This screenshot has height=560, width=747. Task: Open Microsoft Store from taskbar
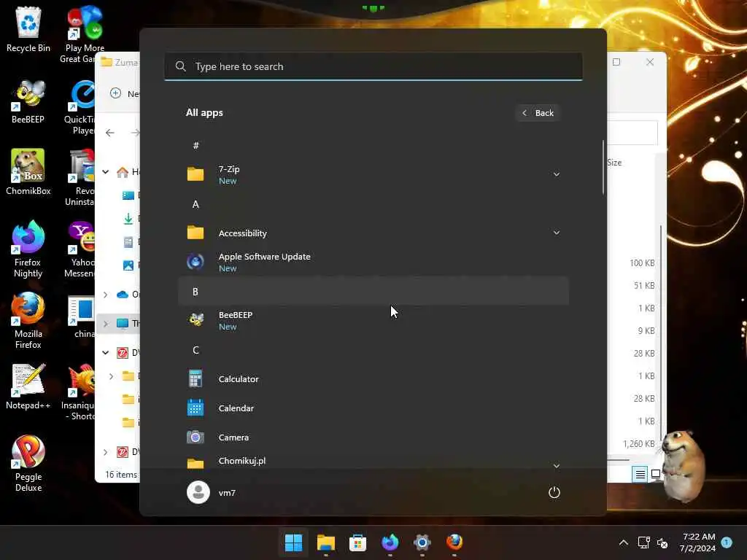coord(357,542)
